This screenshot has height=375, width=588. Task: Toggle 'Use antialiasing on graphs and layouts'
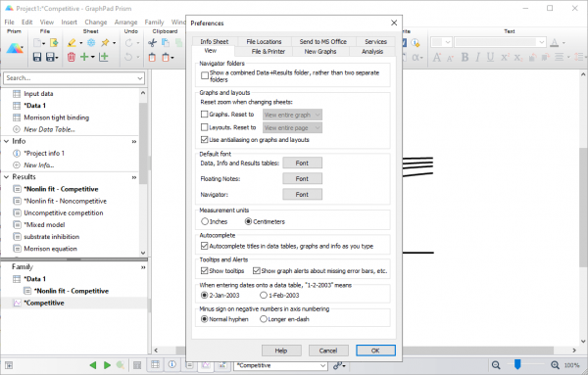[205, 140]
